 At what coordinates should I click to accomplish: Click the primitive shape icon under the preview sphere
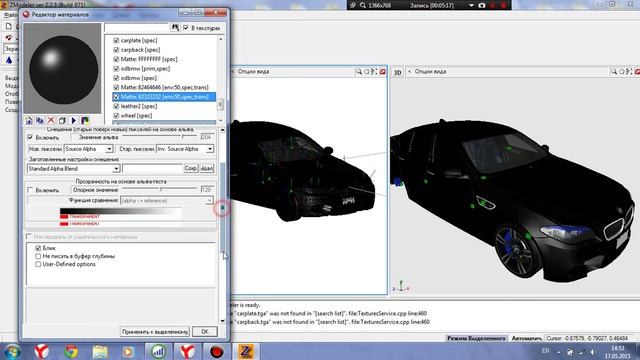click(62, 120)
